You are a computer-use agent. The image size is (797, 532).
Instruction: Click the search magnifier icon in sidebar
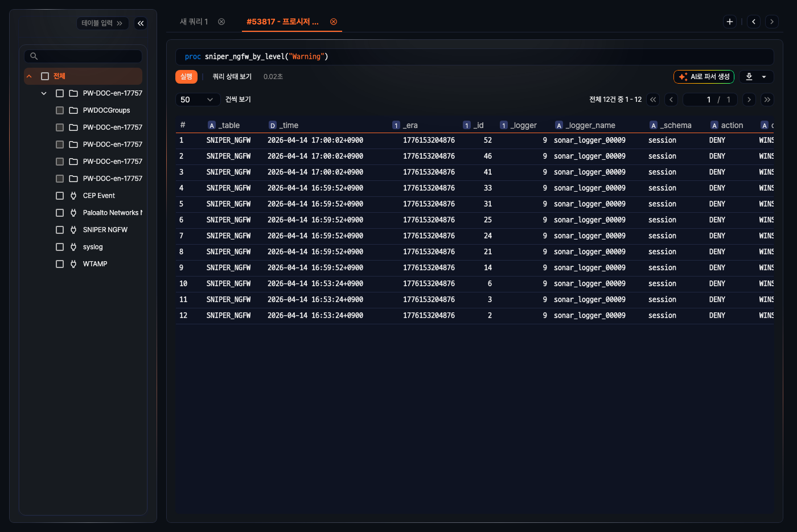pyautogui.click(x=34, y=56)
